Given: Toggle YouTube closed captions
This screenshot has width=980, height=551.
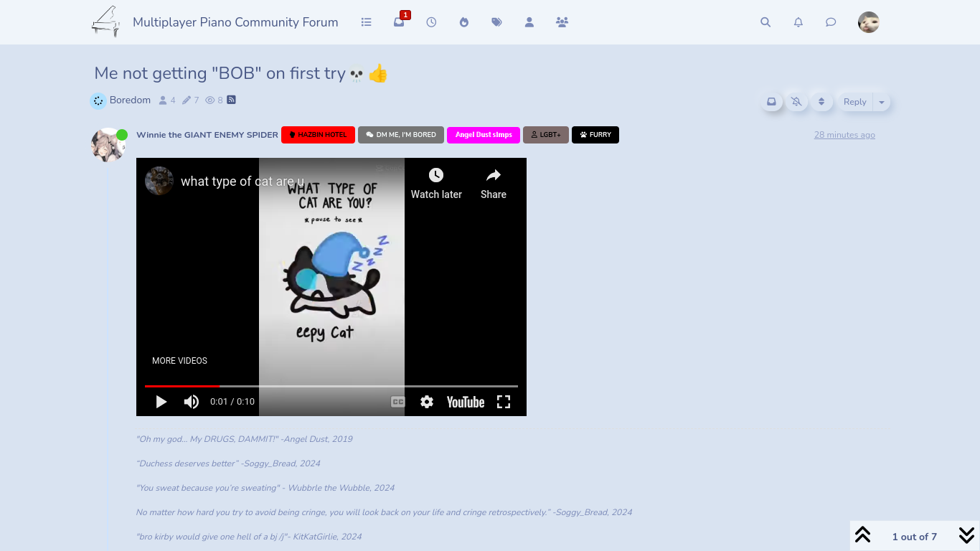Looking at the screenshot, I should point(398,402).
